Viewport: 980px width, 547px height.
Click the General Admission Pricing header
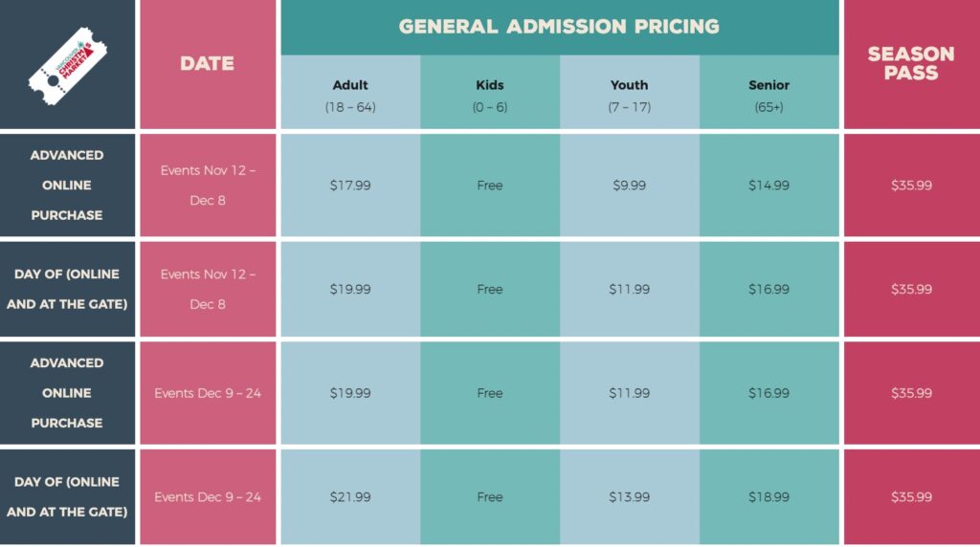559,26
